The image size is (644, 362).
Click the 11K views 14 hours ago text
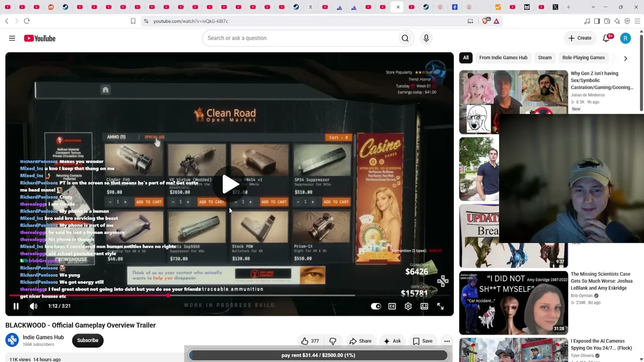(x=33, y=359)
